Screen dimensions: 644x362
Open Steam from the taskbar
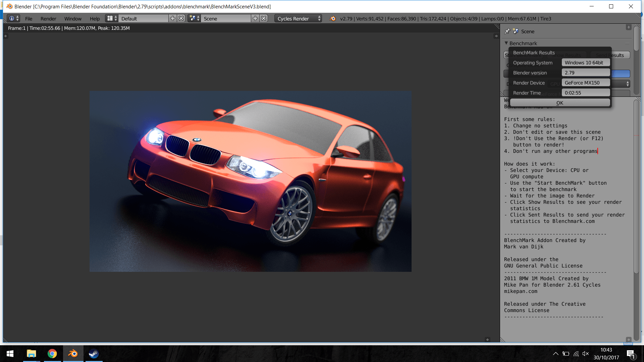94,354
